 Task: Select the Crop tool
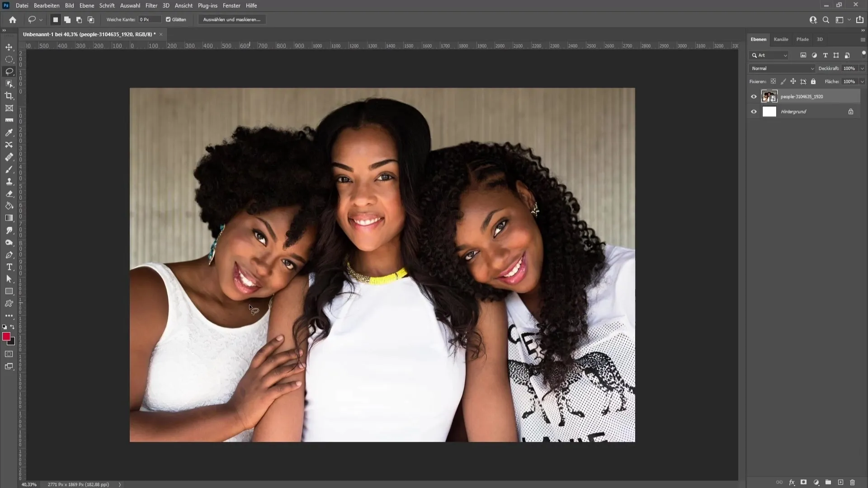(x=9, y=95)
